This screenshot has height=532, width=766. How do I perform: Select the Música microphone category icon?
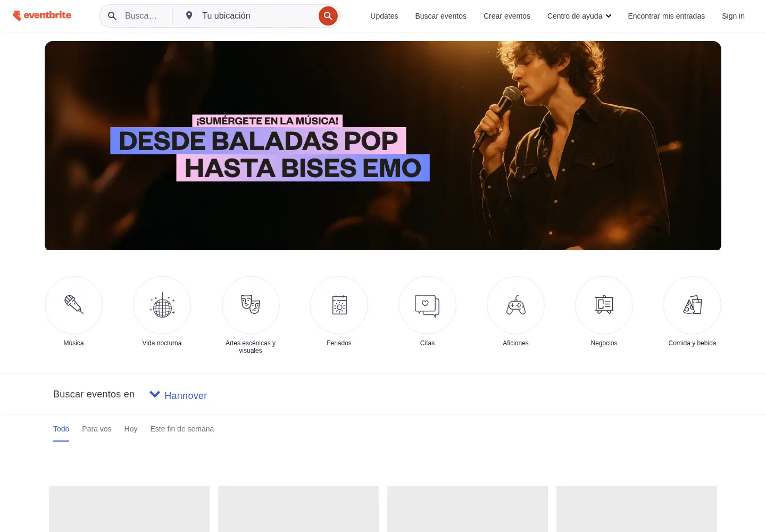click(x=73, y=305)
